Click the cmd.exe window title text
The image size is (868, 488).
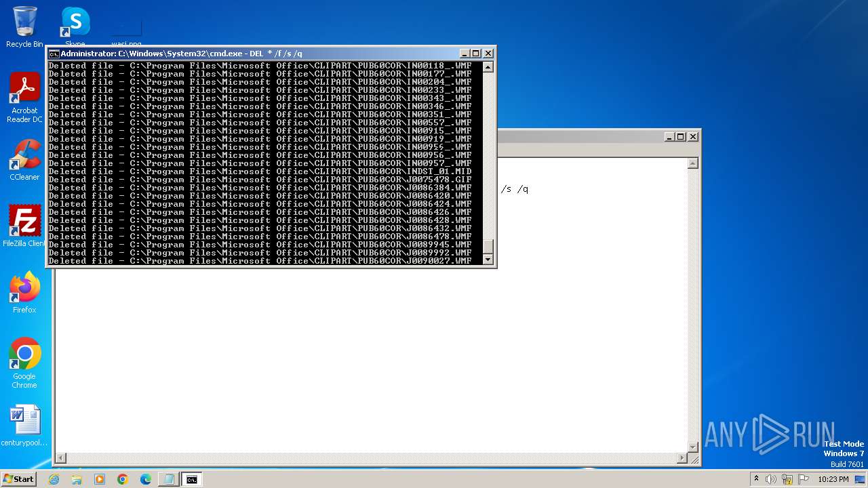click(182, 54)
